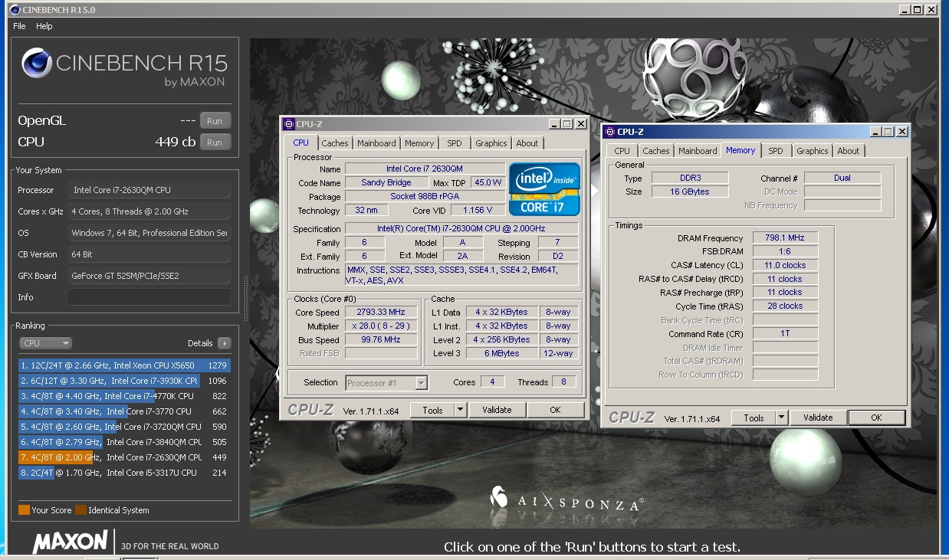
Task: Run the CPU benchmark test
Action: point(215,142)
